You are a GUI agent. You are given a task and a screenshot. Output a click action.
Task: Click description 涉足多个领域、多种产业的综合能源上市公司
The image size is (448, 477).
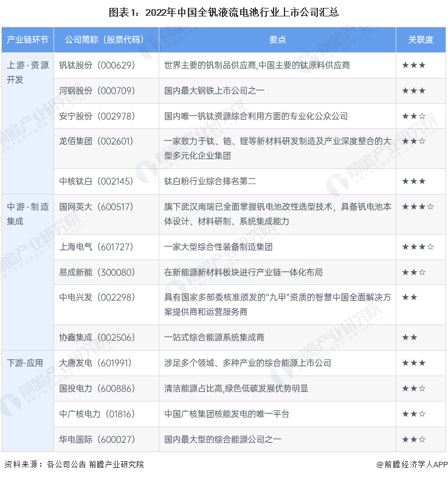248,363
